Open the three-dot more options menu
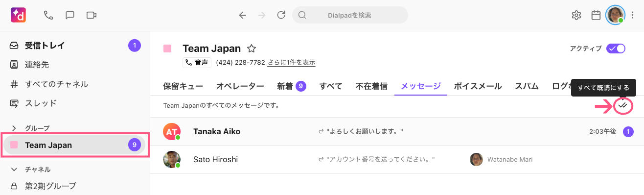Image resolution: width=644 pixels, height=195 pixels. pos(633,15)
